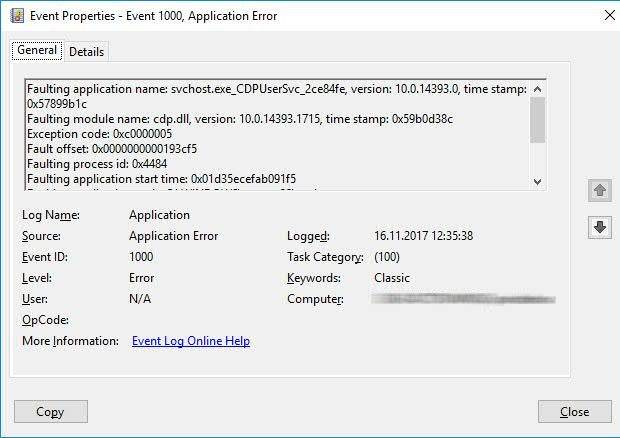
Task: Click the Exception code 0xc0000005 line
Action: click(99, 134)
